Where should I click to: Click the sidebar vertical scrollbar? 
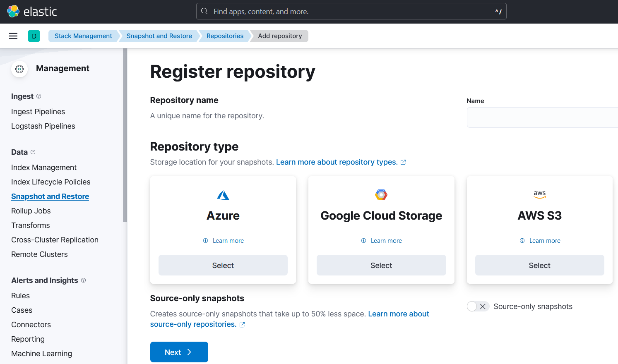pyautogui.click(x=125, y=135)
